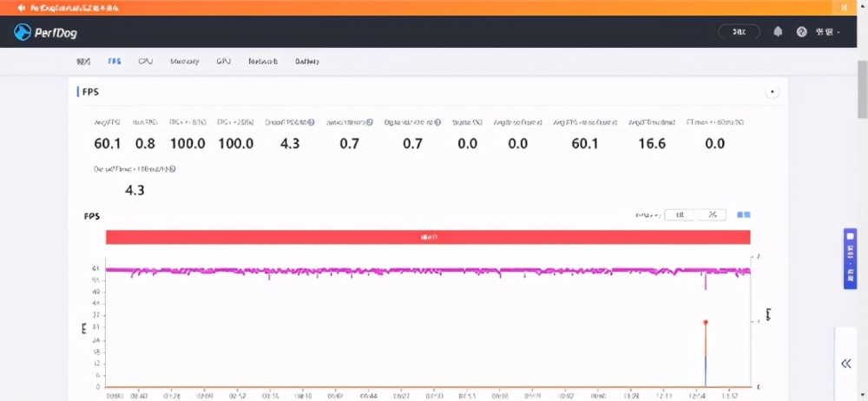Expand the user account dropdown
Image resolution: width=868 pixels, height=401 pixels.
point(827,32)
